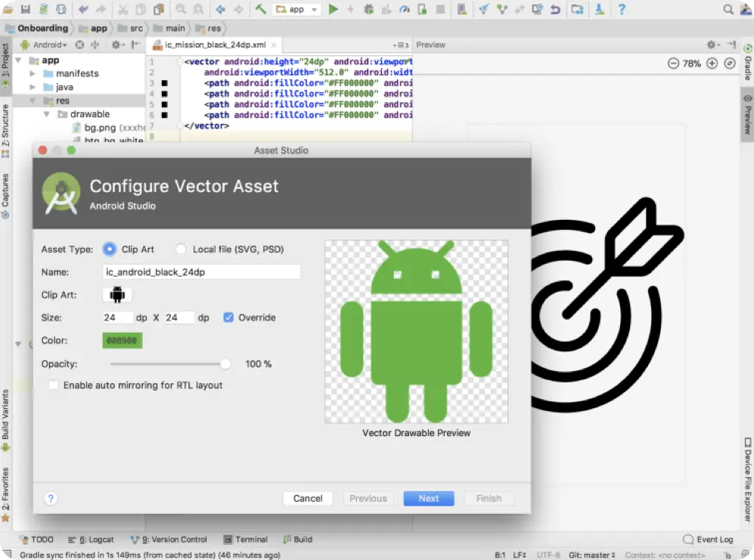Select Local file (SVG, PSD) option
Viewport: 754px width, 560px height.
tap(181, 249)
